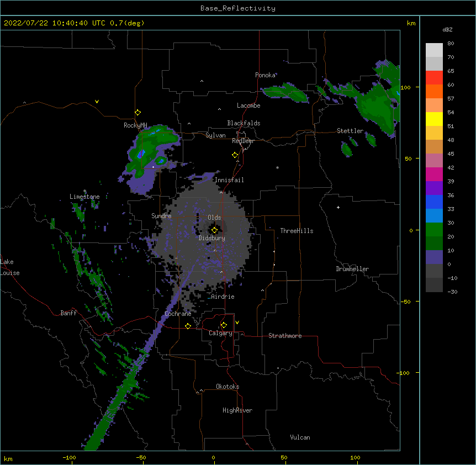Click the Blackfalds city label
The image size is (476, 465).
pos(244,123)
